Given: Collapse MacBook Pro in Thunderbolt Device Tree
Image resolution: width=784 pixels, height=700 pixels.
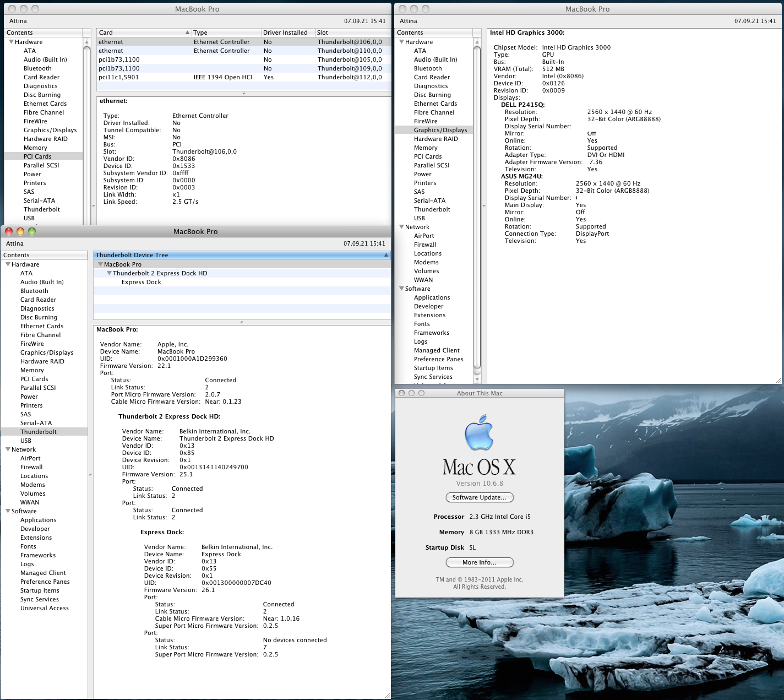Looking at the screenshot, I should pyautogui.click(x=100, y=264).
